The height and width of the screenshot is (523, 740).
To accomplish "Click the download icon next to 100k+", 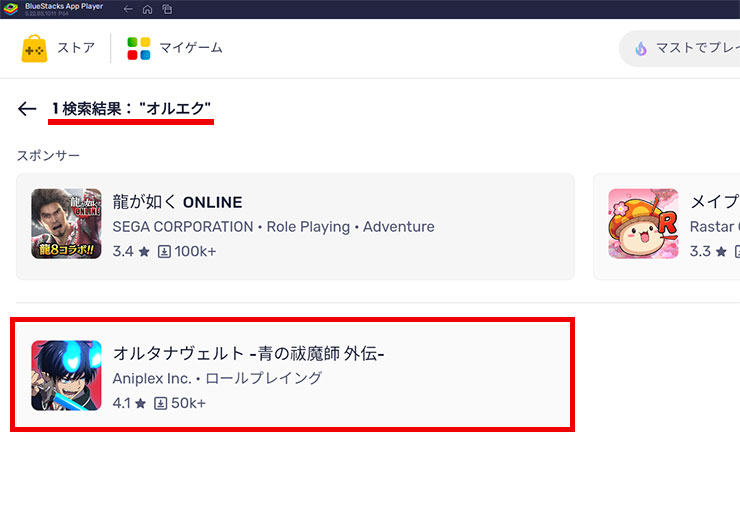I will [164, 252].
